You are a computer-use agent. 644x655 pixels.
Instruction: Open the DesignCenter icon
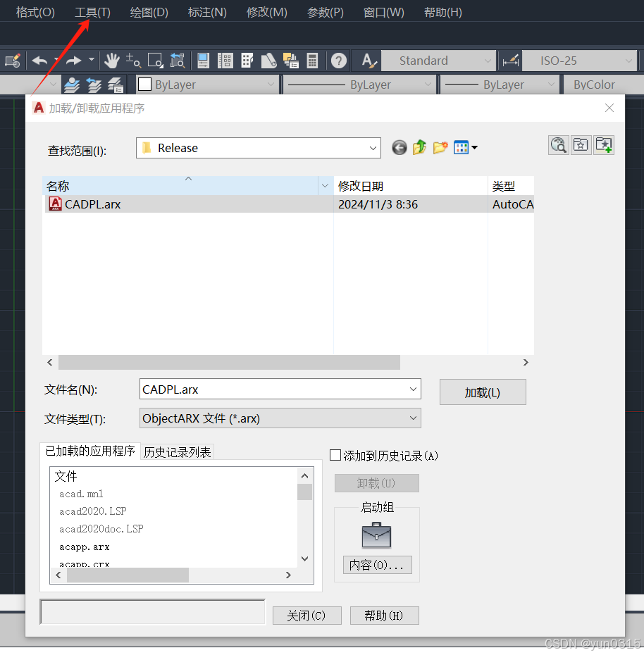coord(225,61)
